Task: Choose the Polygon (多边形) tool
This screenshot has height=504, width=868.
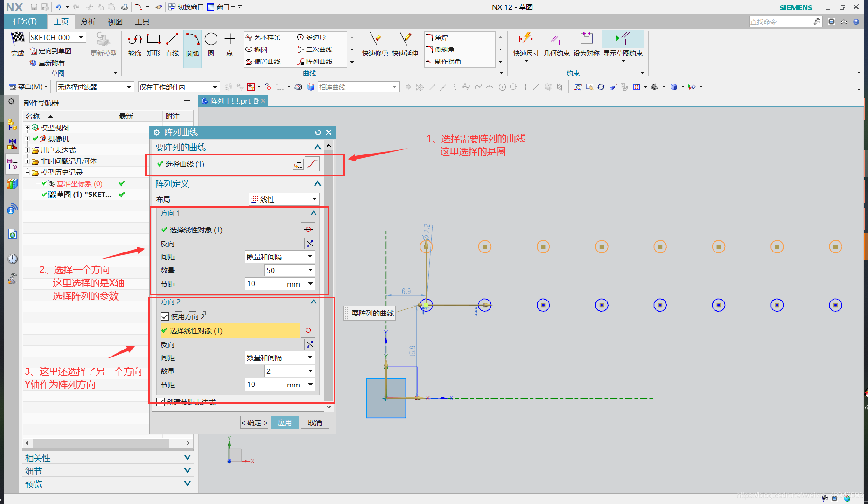Action: click(311, 37)
